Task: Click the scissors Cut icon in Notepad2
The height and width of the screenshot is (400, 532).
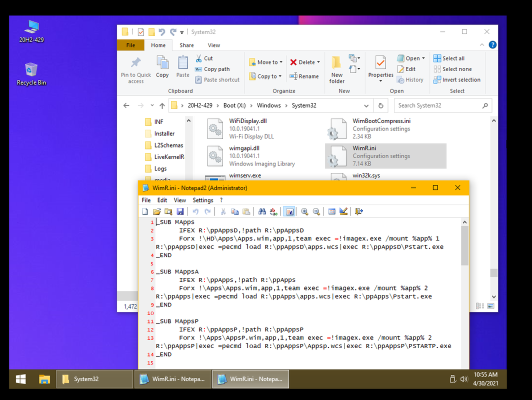Action: tap(223, 211)
